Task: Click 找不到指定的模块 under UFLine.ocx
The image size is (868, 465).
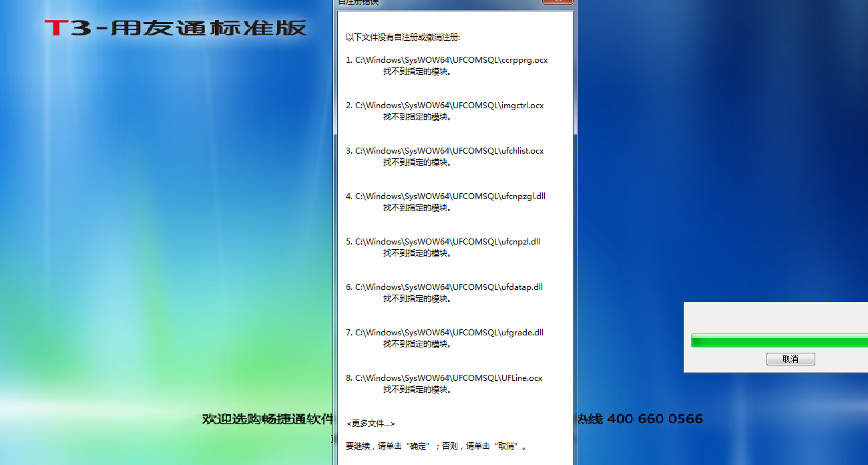Action: click(417, 390)
